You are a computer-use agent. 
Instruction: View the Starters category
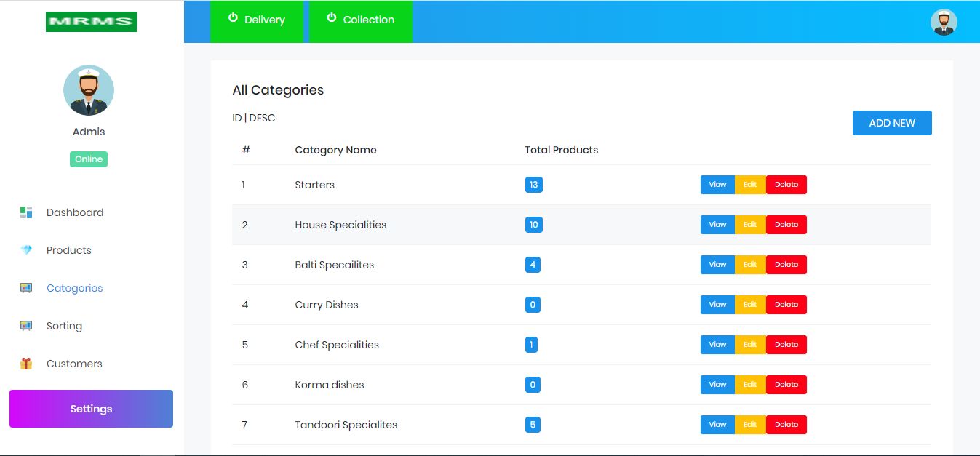[x=717, y=185]
